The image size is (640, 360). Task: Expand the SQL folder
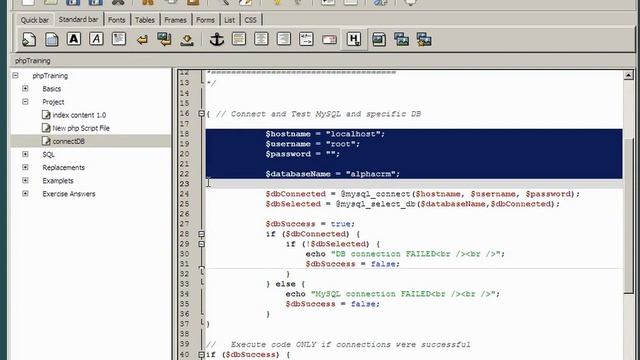point(25,154)
